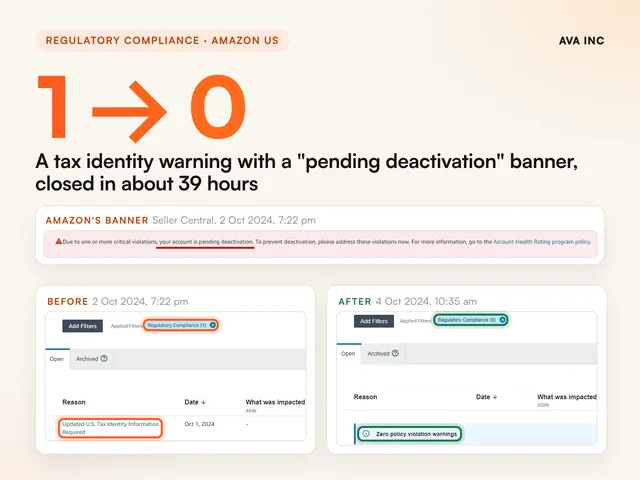Remove the Regulatory Compliance (0) filter chip
640x480 pixels.
(x=502, y=320)
